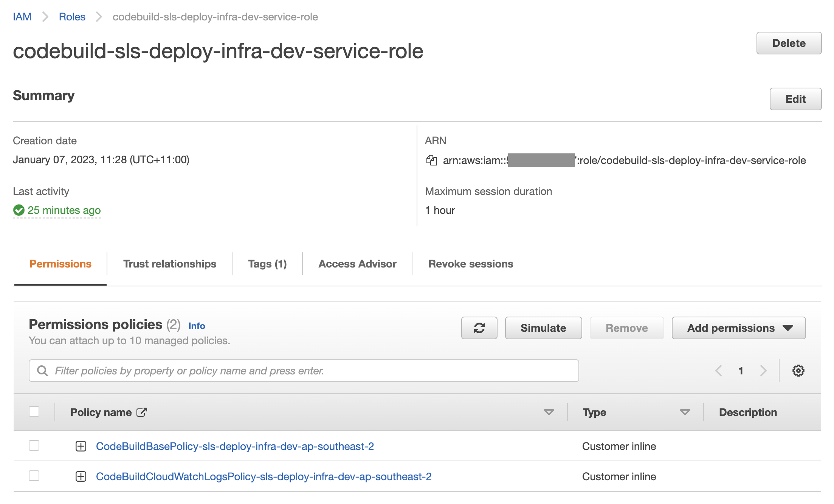
Task: Open the table preferences gear icon
Action: tap(798, 371)
